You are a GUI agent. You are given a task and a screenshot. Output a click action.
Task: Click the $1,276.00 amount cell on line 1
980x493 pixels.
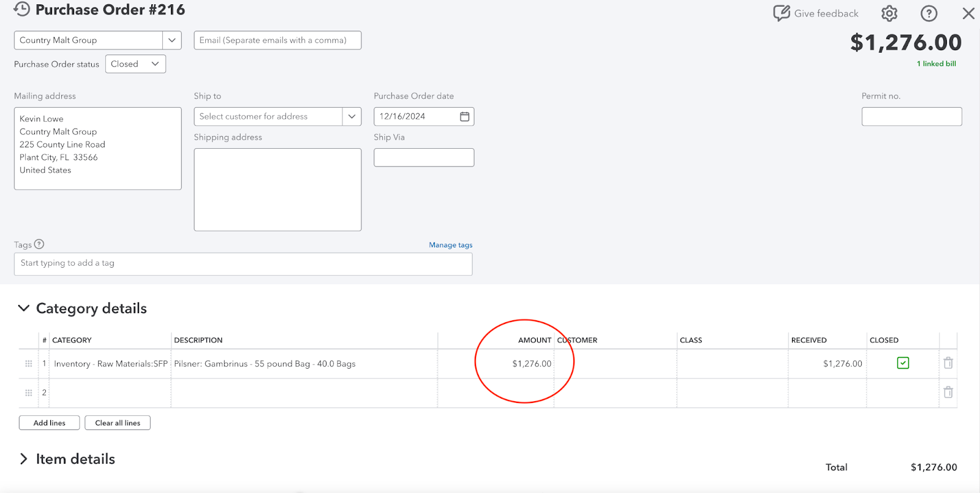coord(496,364)
